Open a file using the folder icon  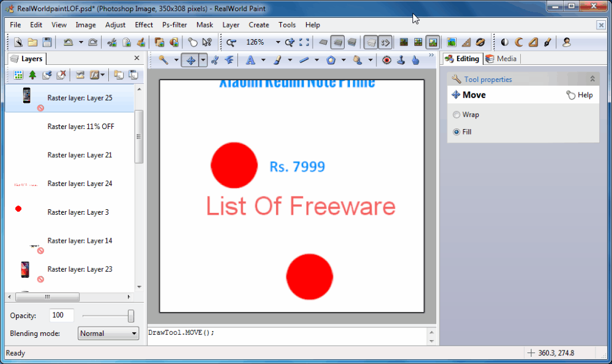(x=33, y=42)
